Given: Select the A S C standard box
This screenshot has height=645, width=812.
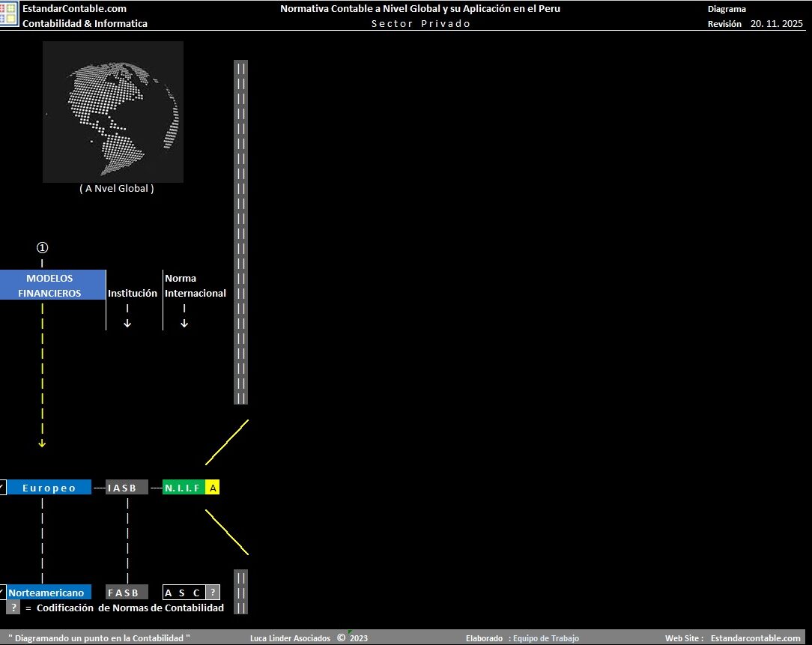Looking at the screenshot, I should [184, 593].
